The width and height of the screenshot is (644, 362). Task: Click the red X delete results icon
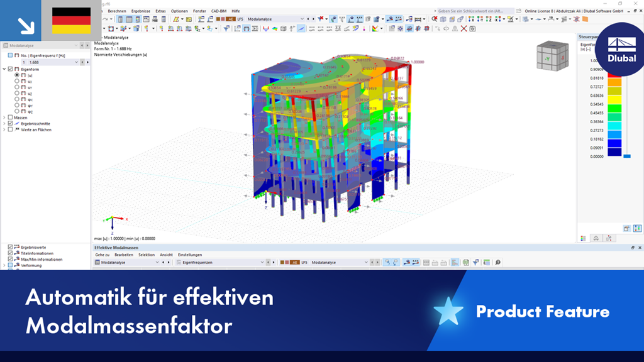[464, 28]
